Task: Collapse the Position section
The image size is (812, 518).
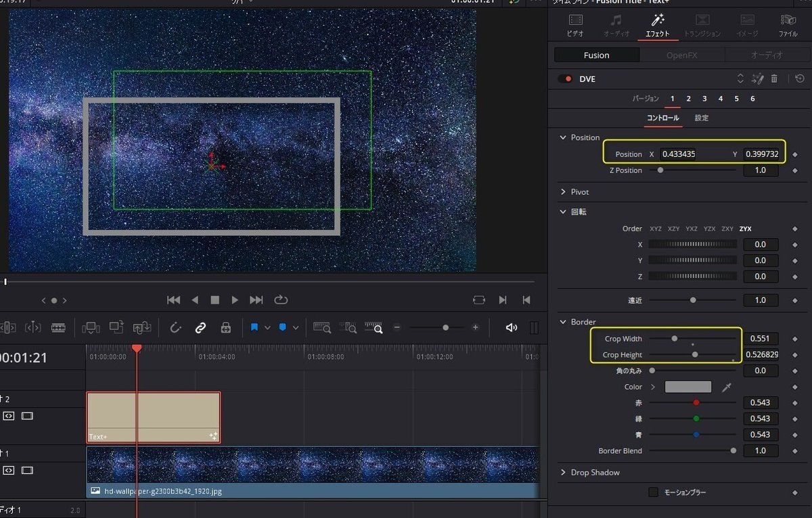Action: [563, 137]
